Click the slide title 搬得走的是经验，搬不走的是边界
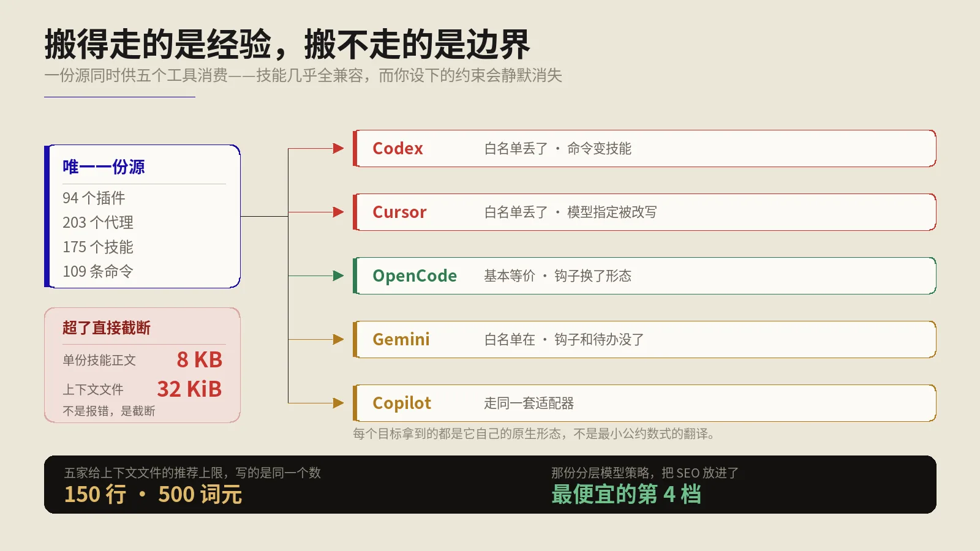 (287, 44)
